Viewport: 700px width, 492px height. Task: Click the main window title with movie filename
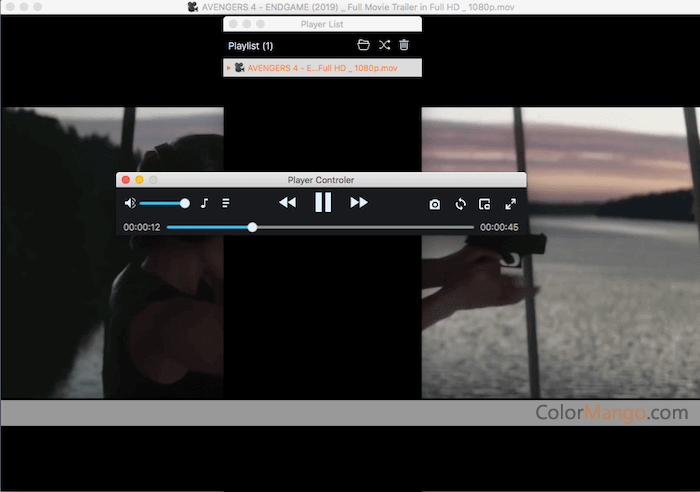[x=358, y=7]
